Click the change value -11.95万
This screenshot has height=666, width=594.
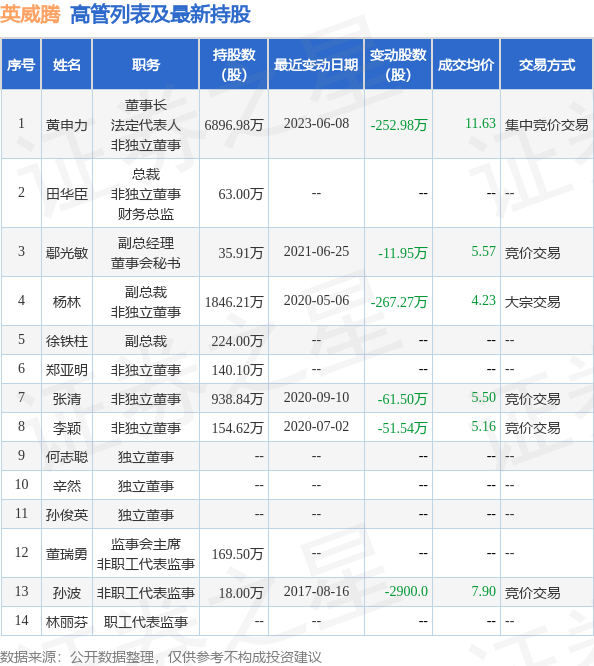(x=402, y=253)
